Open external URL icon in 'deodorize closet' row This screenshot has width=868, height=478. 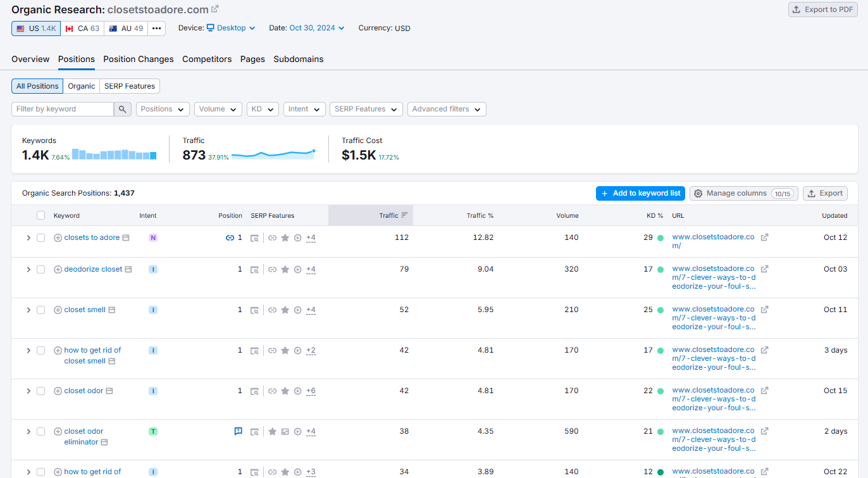click(764, 269)
